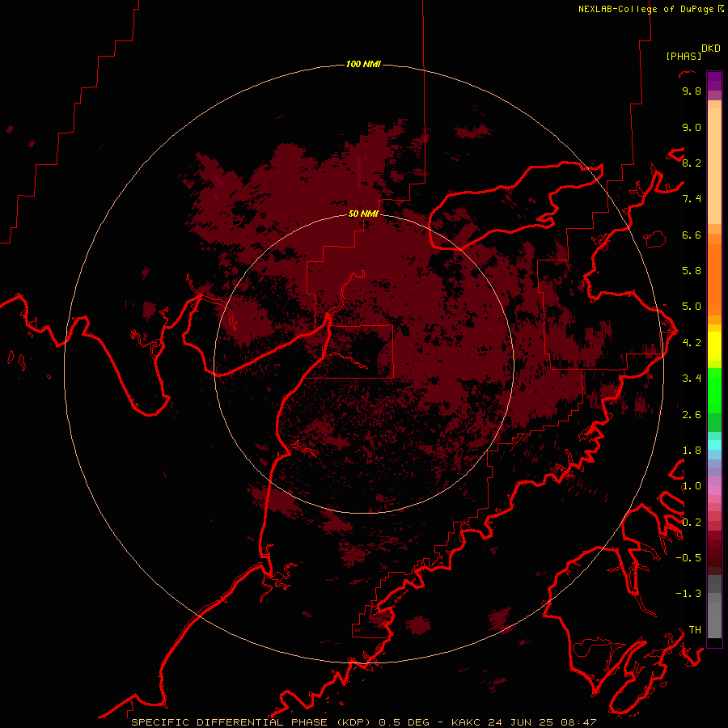Click the 4.2 scale value
Viewport: 728px width, 728px height.
[692, 343]
